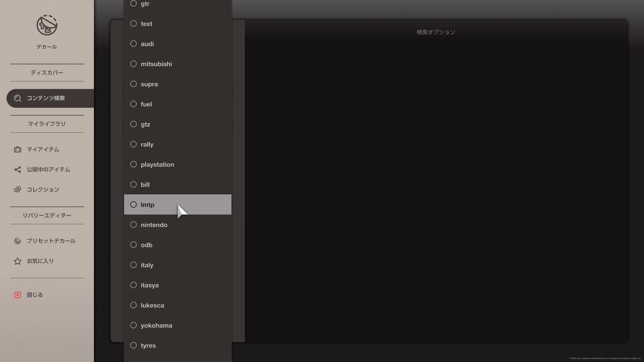The height and width of the screenshot is (362, 644).
Task: Select the fuel radio button
Action: [x=134, y=104]
